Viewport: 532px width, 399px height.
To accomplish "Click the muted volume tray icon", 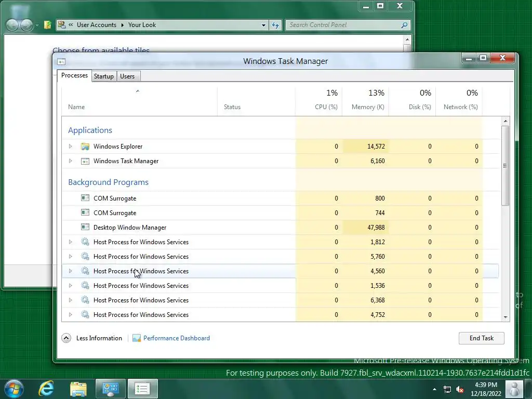I will pyautogui.click(x=460, y=389).
